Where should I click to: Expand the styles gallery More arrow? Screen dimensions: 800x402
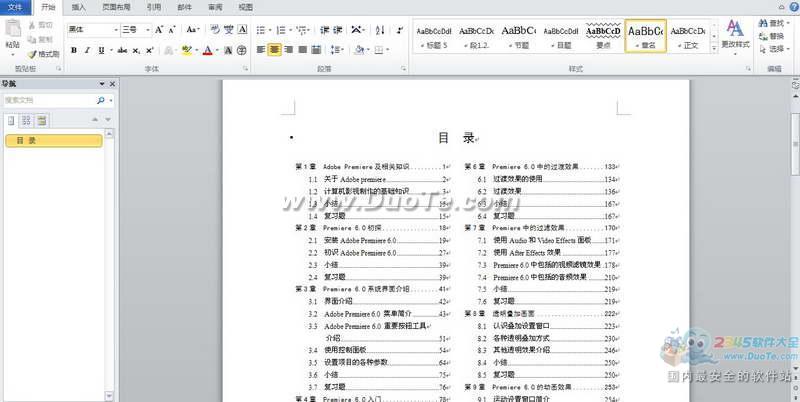coord(714,47)
